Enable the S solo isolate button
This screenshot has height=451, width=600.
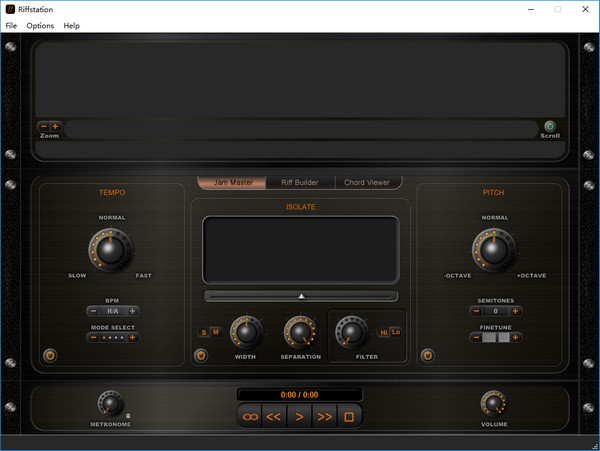[x=204, y=332]
